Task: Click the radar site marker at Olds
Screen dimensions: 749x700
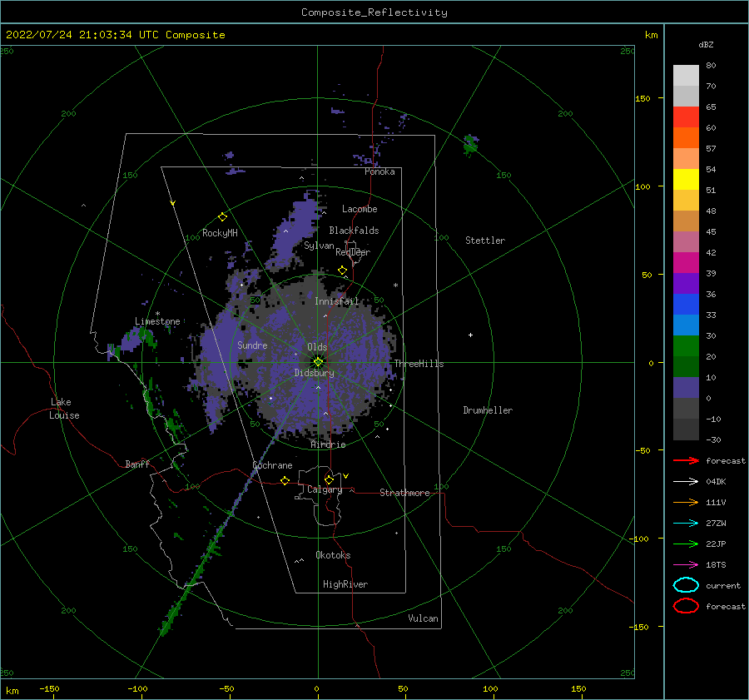Action: point(318,362)
